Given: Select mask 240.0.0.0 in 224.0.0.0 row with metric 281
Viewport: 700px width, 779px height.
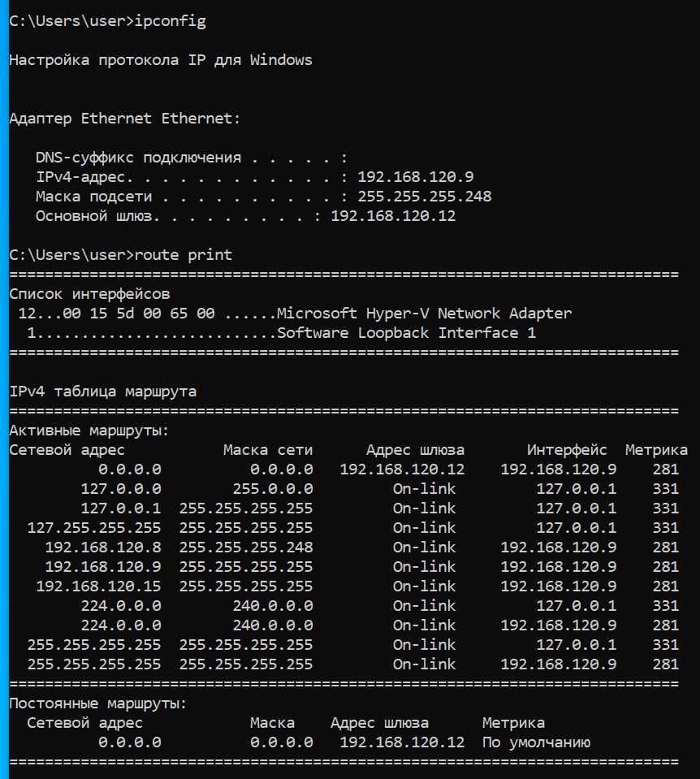Looking at the screenshot, I should (273, 625).
